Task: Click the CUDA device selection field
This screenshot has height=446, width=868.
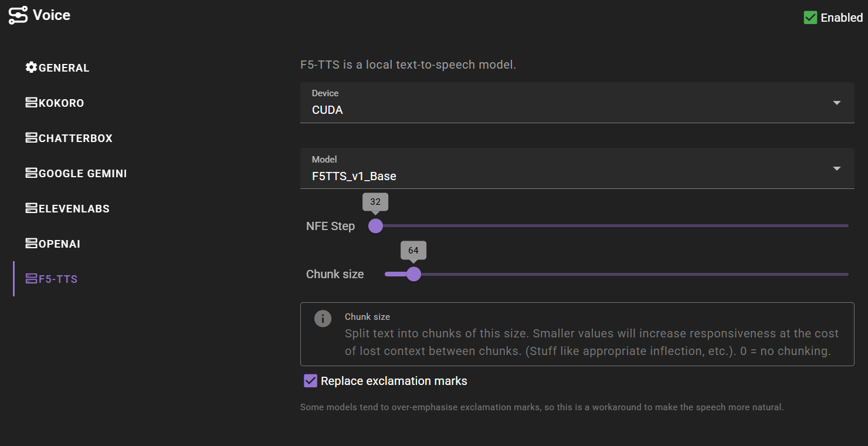Action: [x=577, y=103]
